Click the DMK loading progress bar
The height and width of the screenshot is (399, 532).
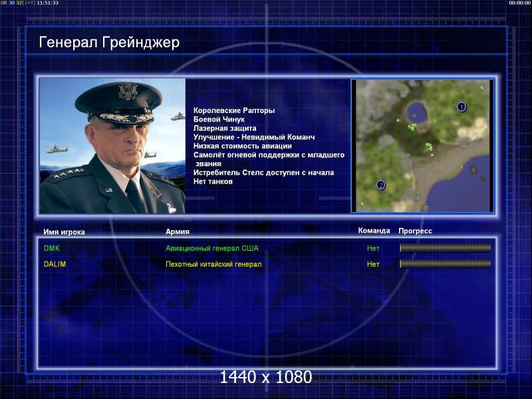[445, 248]
